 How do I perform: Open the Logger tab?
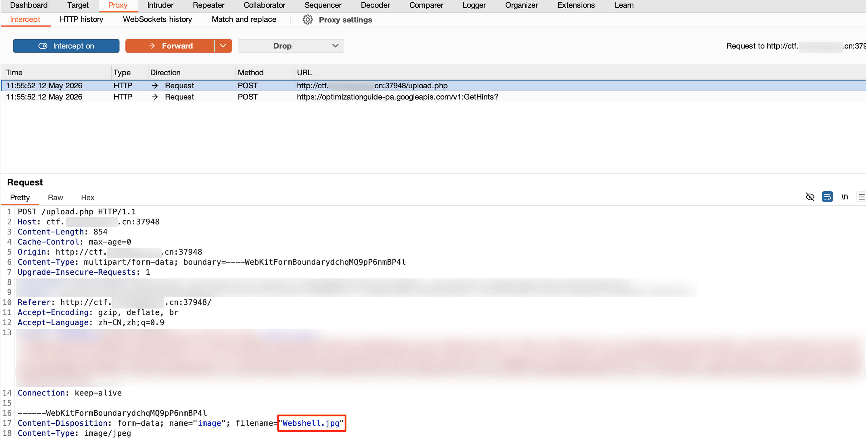click(x=474, y=5)
